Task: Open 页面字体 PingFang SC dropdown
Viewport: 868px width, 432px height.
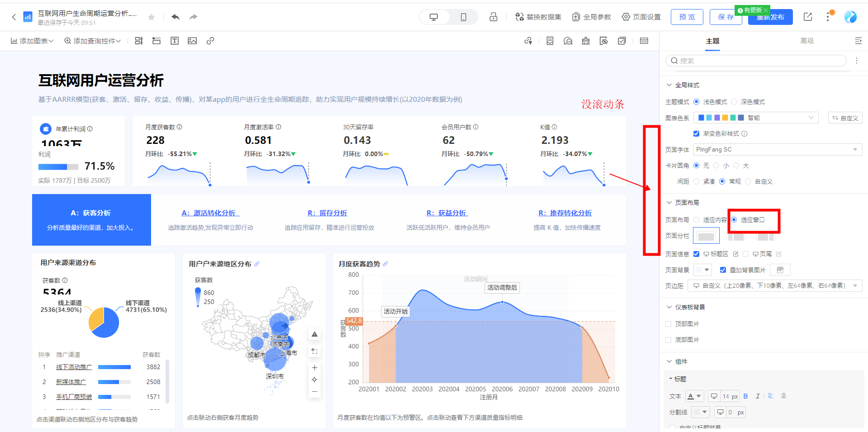Action: (x=778, y=150)
